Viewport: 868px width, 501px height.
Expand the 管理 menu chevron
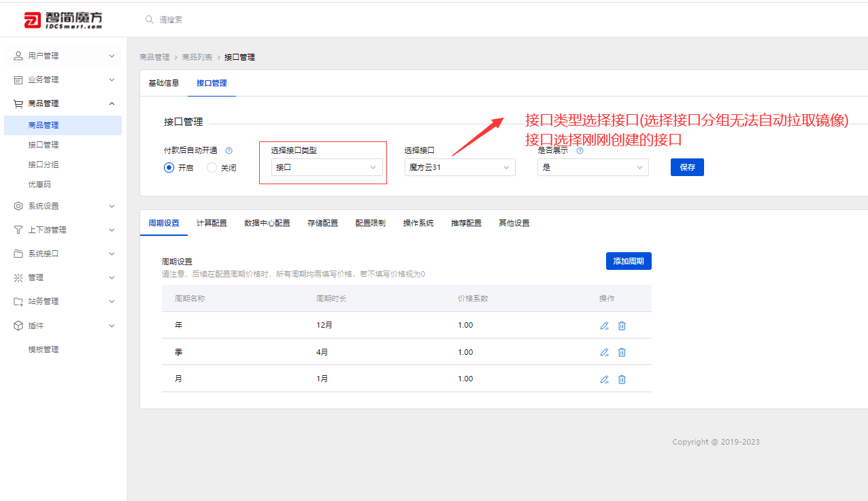tap(112, 277)
